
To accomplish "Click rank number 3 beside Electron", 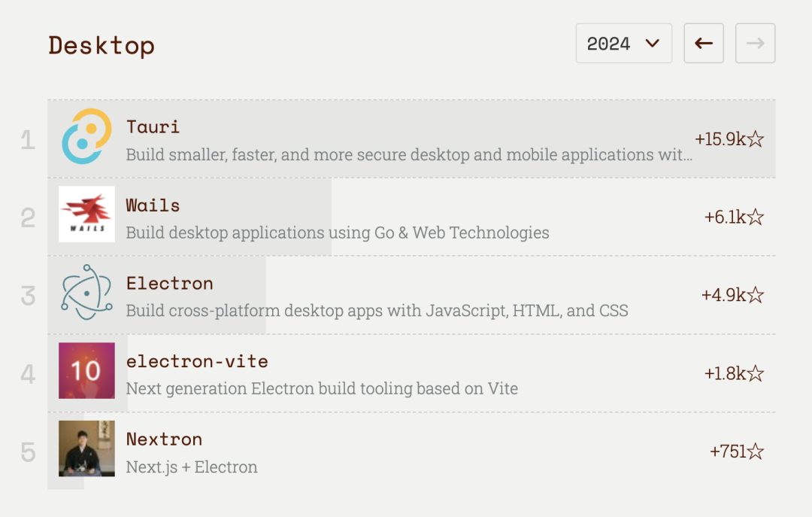I will [28, 296].
